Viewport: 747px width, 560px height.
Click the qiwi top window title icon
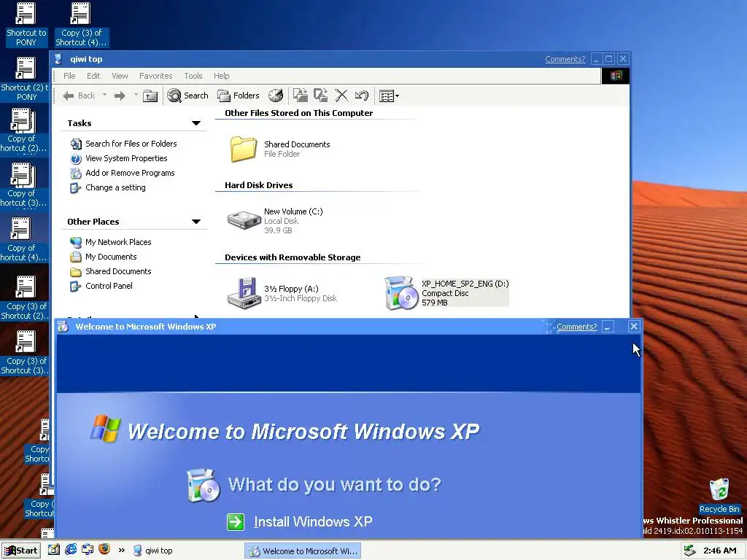pos(58,59)
